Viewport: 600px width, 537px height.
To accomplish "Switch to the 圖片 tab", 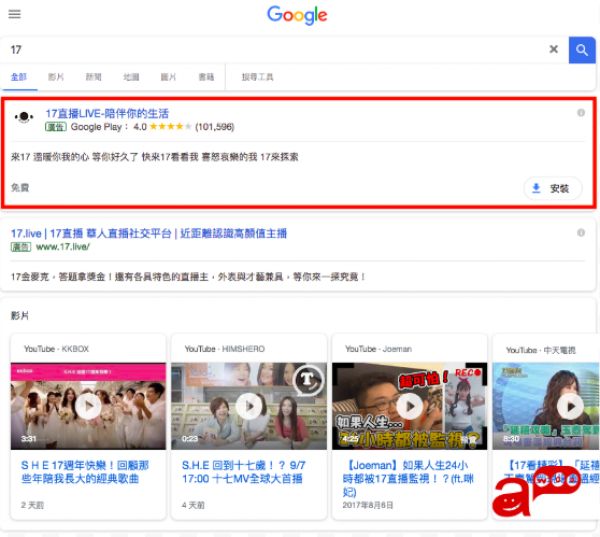I will [168, 77].
